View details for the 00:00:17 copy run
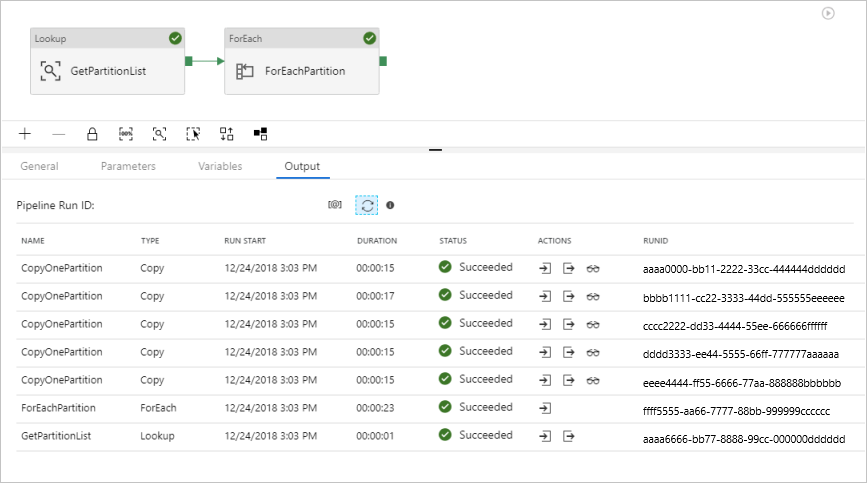This screenshot has height=483, width=867. 593,296
